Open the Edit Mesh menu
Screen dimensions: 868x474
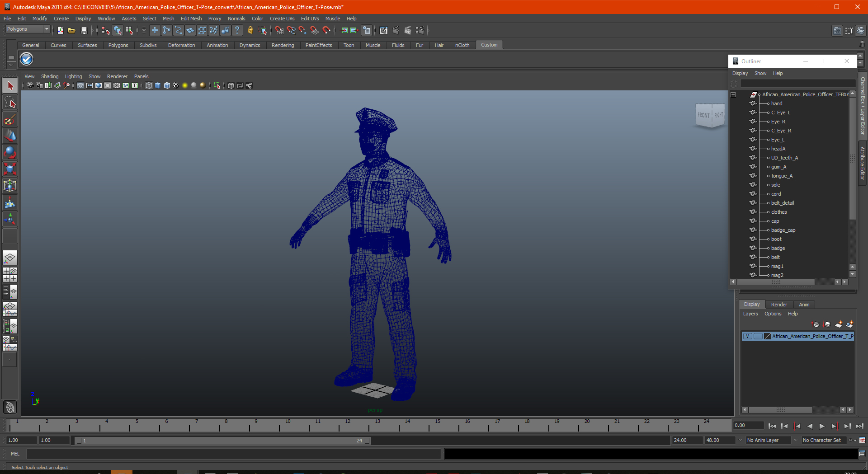(191, 19)
